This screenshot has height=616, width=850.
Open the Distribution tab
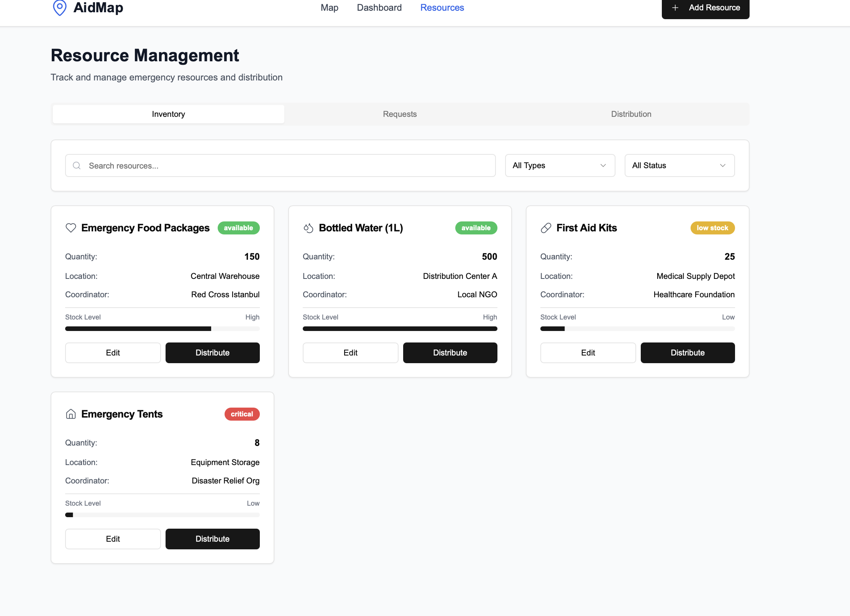[631, 114]
